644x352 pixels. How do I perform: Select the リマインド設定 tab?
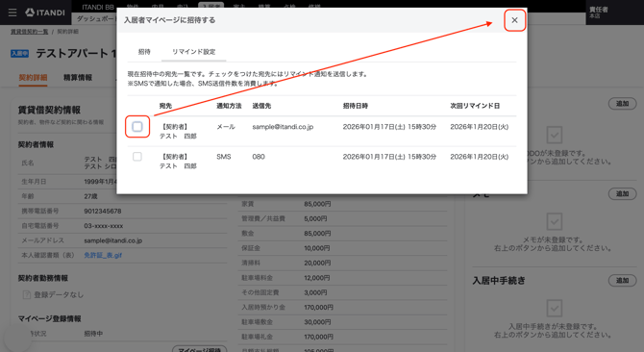point(193,52)
